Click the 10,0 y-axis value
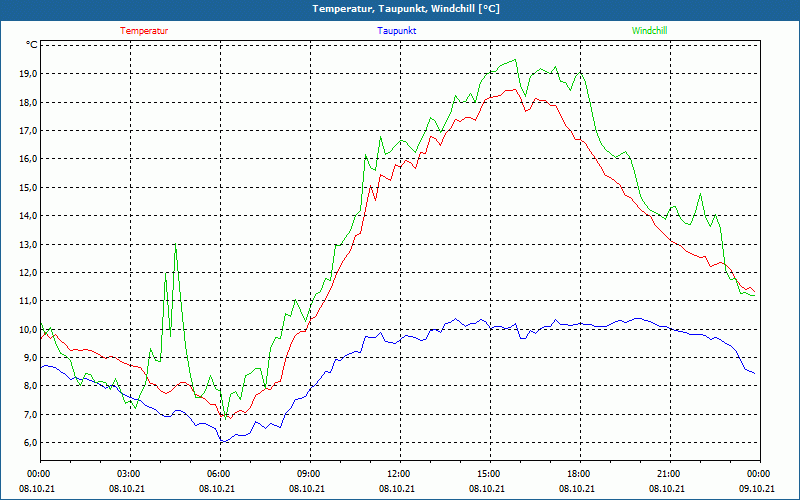The height and width of the screenshot is (500, 800). pyautogui.click(x=29, y=329)
